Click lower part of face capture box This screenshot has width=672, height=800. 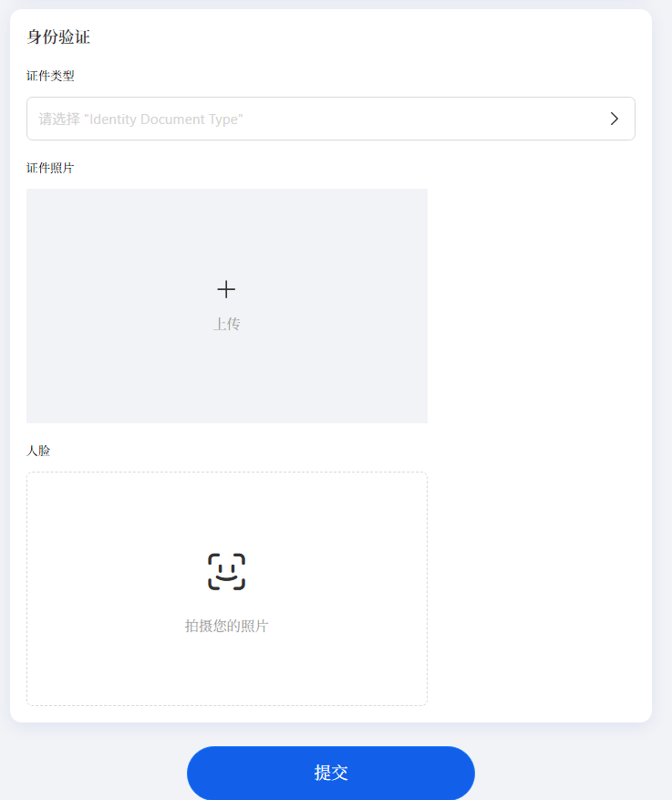227,673
